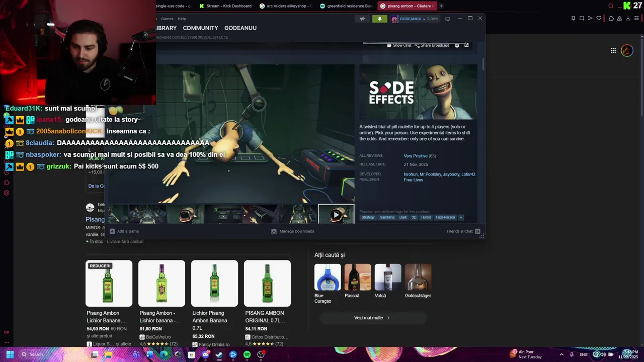
Task: Open Discord from the taskbar
Action: (x=205, y=354)
